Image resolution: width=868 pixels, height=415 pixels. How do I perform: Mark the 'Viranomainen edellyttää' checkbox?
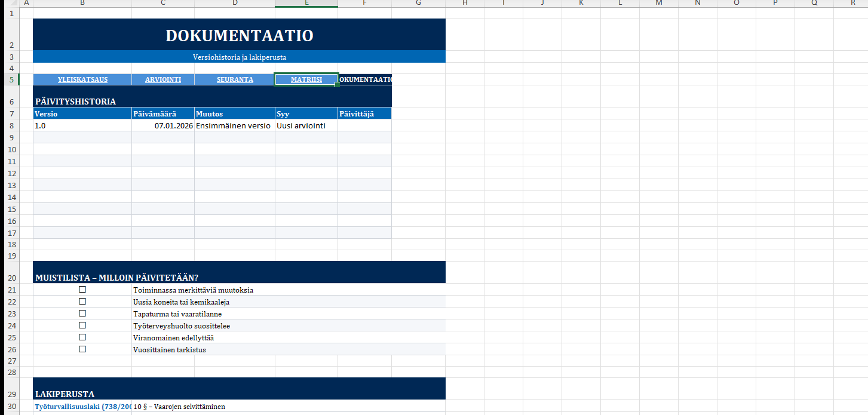(x=82, y=337)
